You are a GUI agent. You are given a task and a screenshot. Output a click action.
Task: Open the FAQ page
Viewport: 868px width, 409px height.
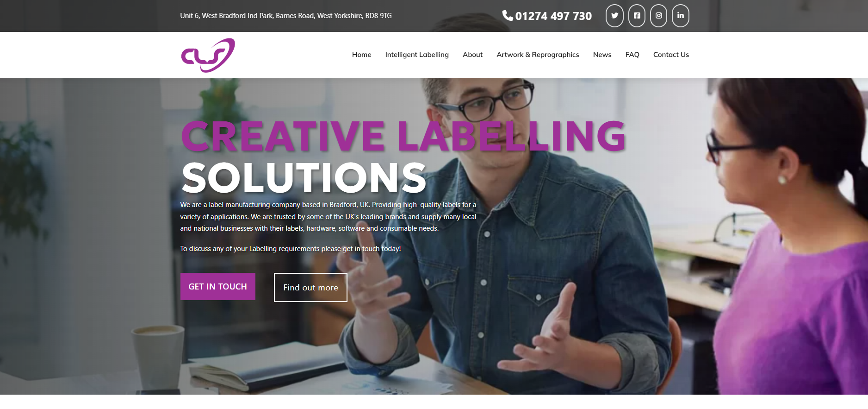632,55
